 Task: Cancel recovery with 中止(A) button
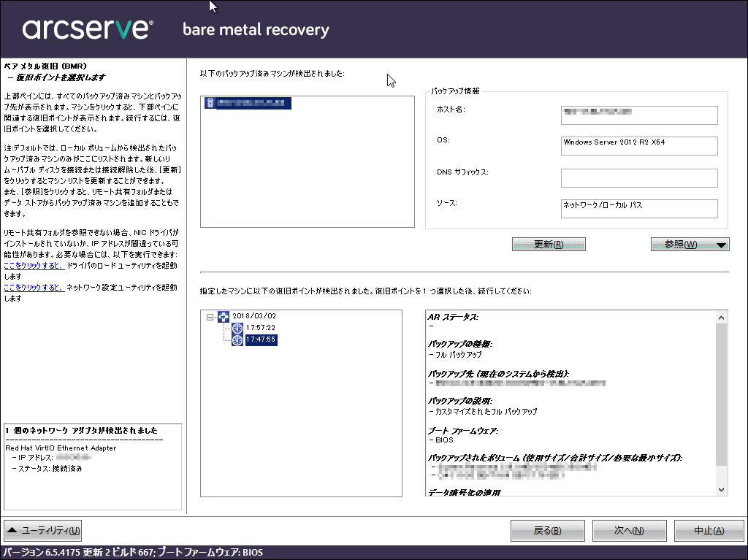pos(709,530)
